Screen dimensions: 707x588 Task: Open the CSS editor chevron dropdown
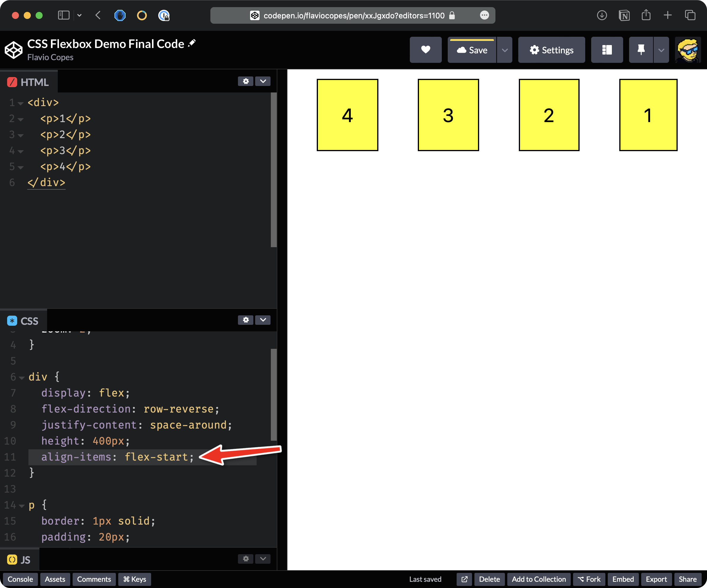pyautogui.click(x=263, y=320)
